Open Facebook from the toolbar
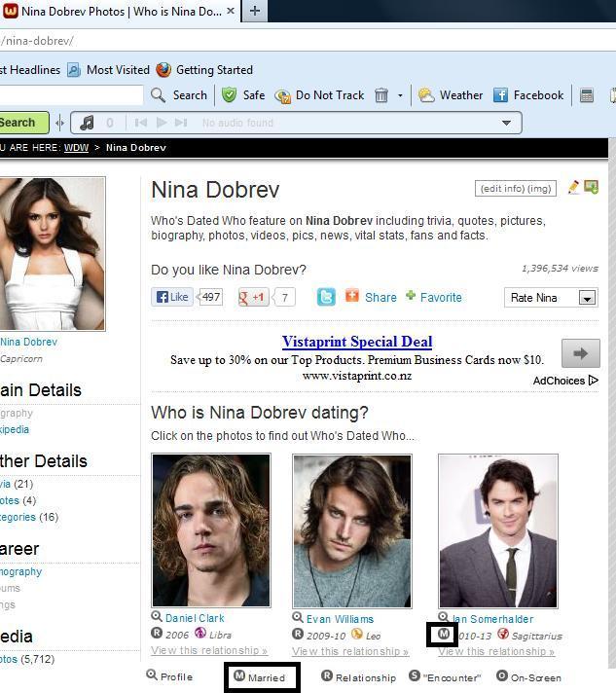 click(x=528, y=95)
